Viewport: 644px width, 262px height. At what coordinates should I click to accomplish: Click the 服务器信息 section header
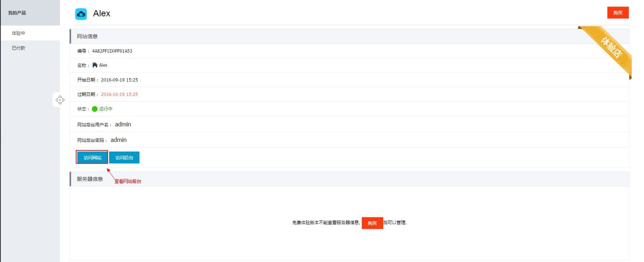point(90,179)
